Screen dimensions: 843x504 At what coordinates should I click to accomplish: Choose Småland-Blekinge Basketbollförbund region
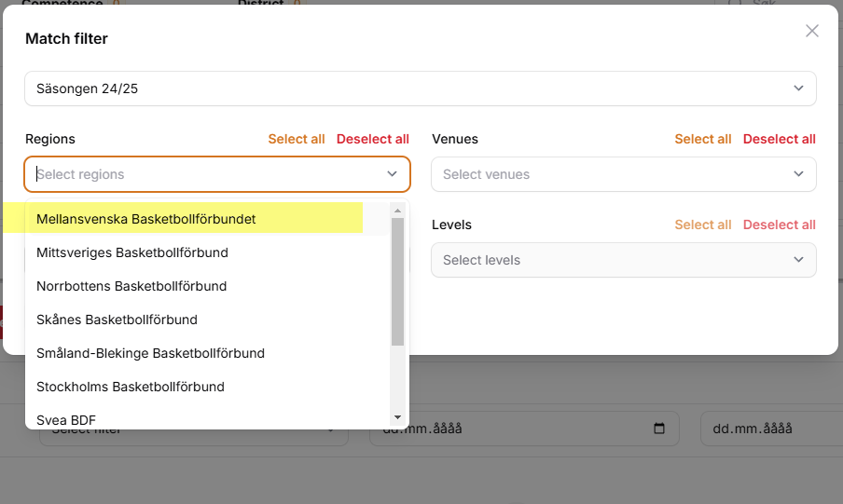click(208, 353)
